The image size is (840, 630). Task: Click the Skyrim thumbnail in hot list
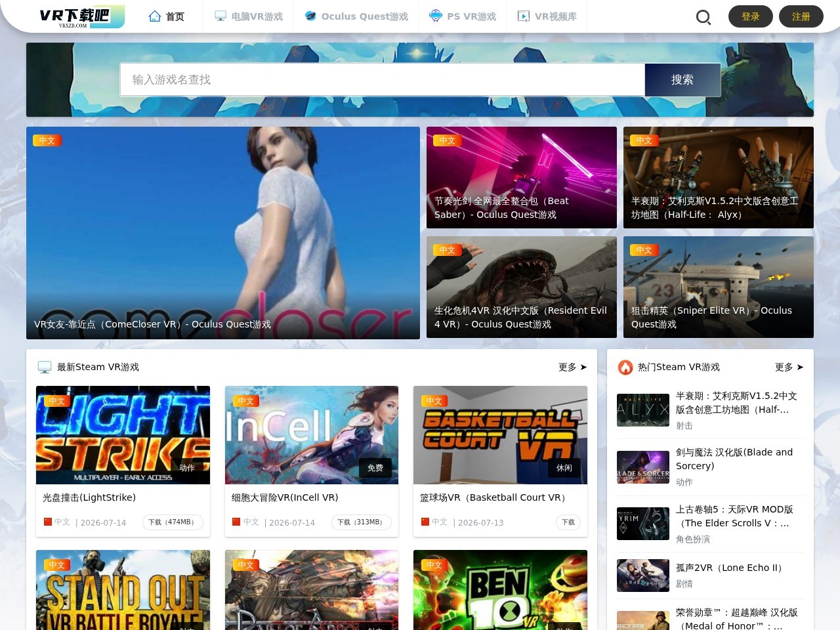pos(643,524)
